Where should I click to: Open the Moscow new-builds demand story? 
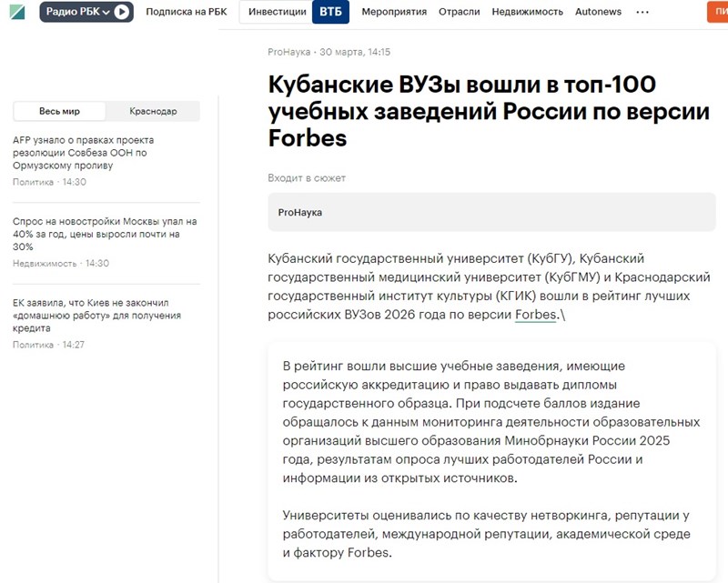(105, 234)
